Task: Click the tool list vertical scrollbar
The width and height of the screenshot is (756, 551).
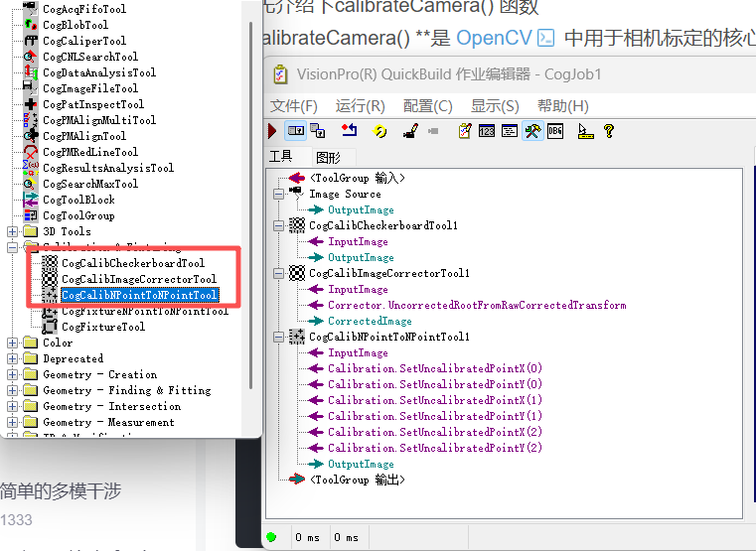Action: (250, 205)
